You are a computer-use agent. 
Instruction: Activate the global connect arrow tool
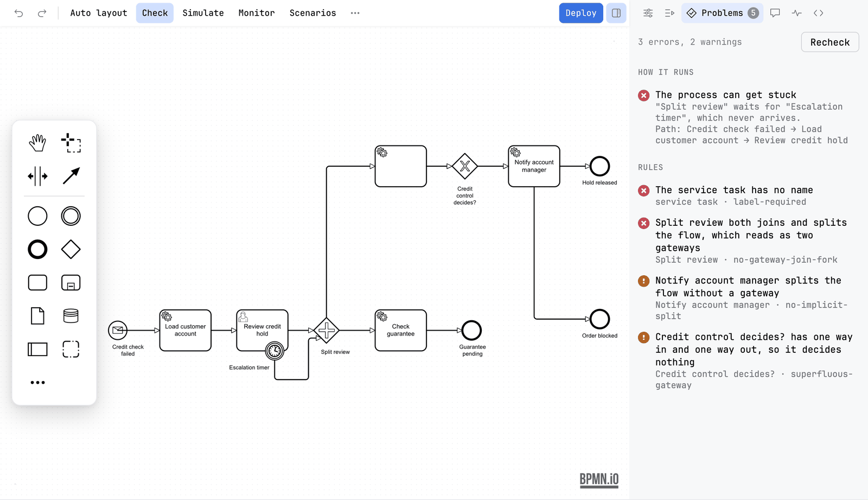[71, 176]
